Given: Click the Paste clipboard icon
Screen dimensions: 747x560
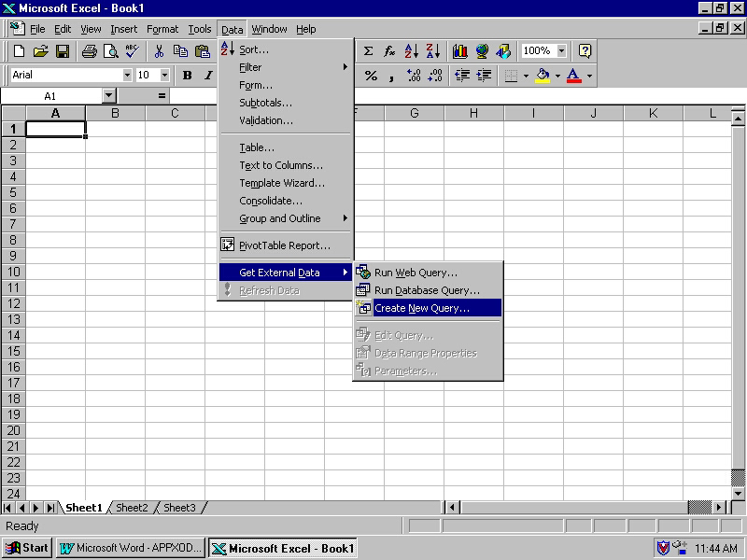Looking at the screenshot, I should pos(203,51).
